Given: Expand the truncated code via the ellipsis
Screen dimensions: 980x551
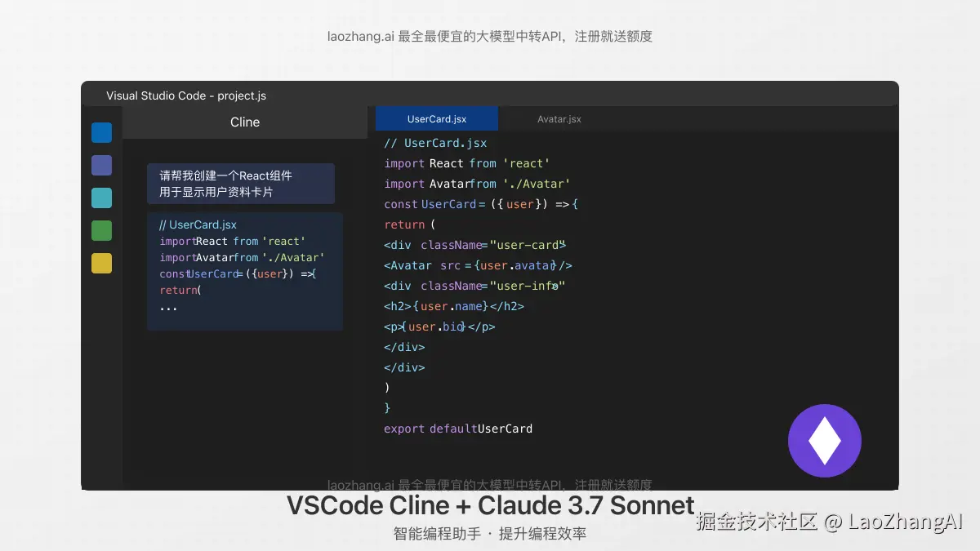Looking at the screenshot, I should click(x=167, y=308).
